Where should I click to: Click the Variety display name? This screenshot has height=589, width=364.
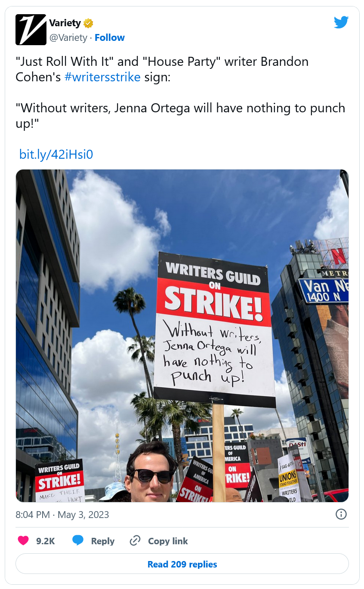click(65, 23)
